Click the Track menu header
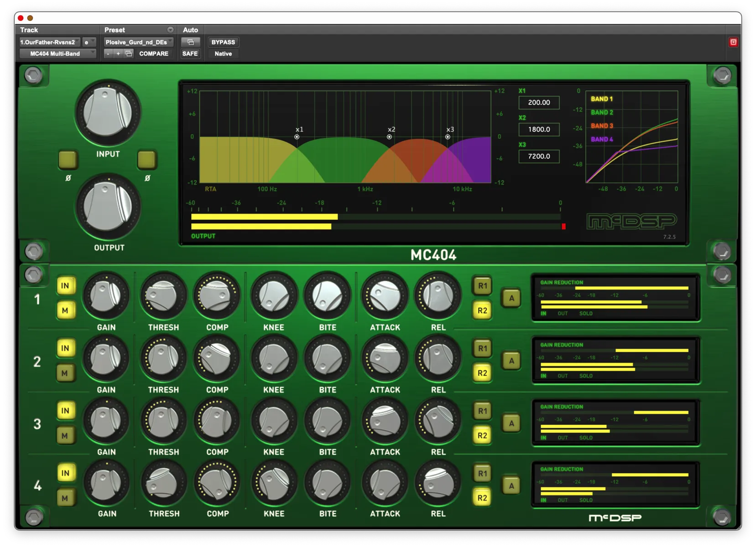 tap(28, 30)
